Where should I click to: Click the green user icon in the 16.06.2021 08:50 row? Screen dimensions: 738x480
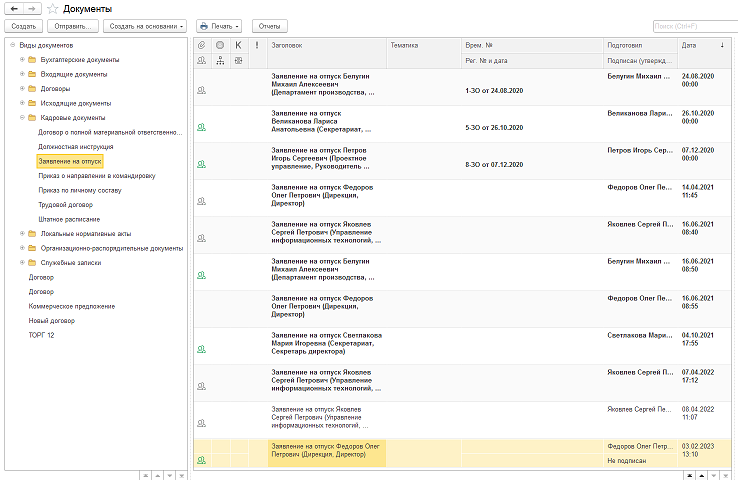tap(201, 275)
